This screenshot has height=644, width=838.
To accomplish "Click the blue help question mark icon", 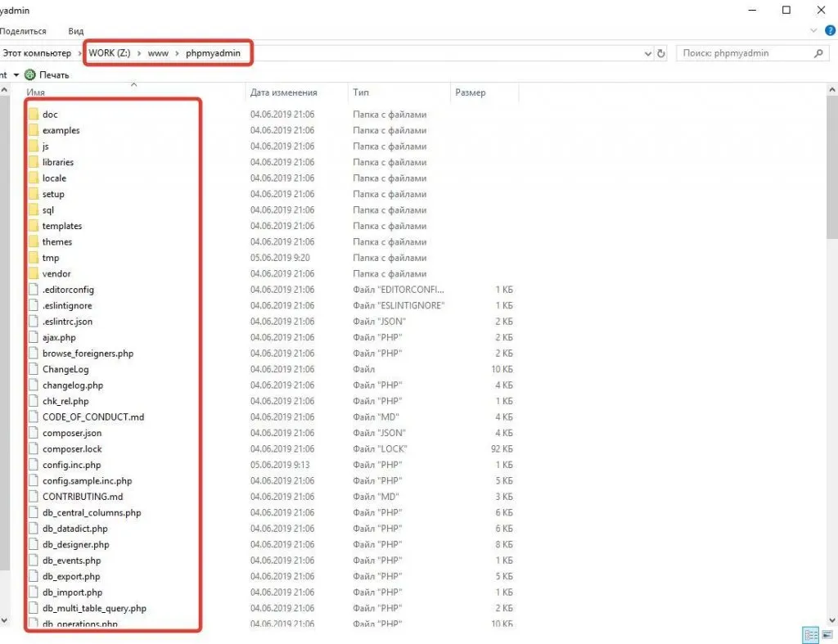I will tap(830, 30).
